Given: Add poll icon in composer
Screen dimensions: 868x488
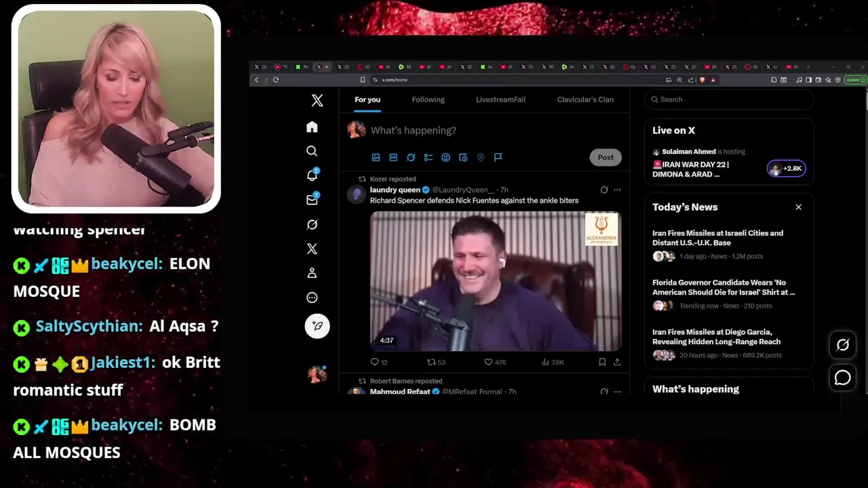Looking at the screenshot, I should tap(428, 157).
